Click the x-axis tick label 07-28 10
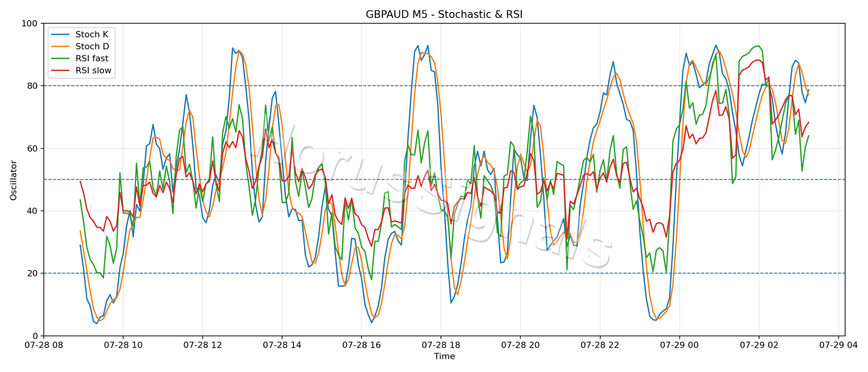The height and width of the screenshot is (372, 868). 123,345
